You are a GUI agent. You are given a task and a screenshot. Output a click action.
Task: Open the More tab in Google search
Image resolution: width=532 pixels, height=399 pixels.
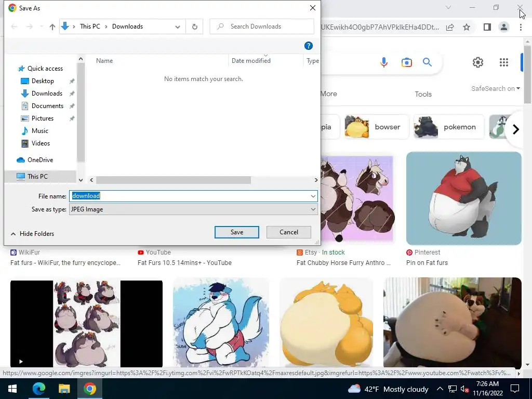point(329,94)
